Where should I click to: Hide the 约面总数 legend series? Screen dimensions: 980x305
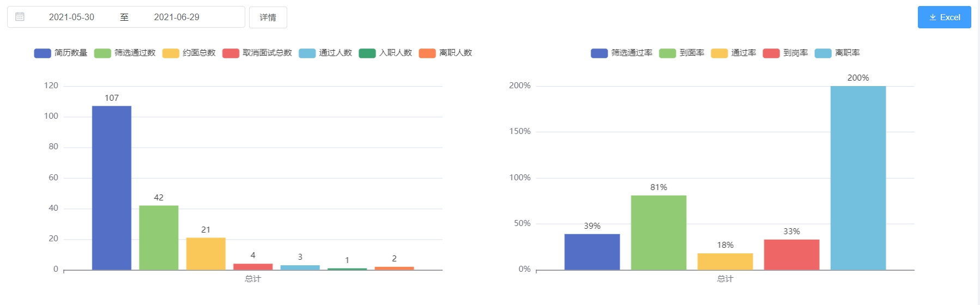click(x=189, y=53)
